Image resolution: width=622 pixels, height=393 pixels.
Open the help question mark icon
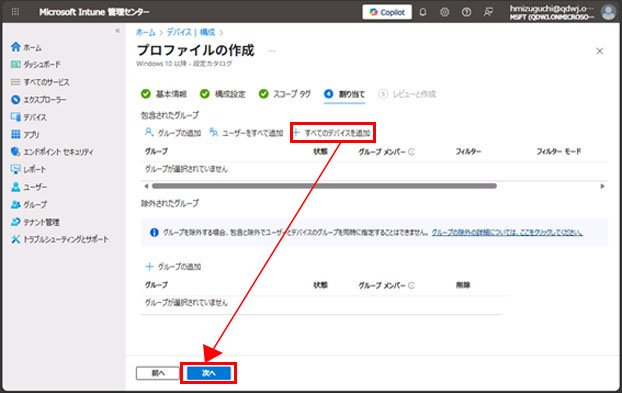point(466,12)
